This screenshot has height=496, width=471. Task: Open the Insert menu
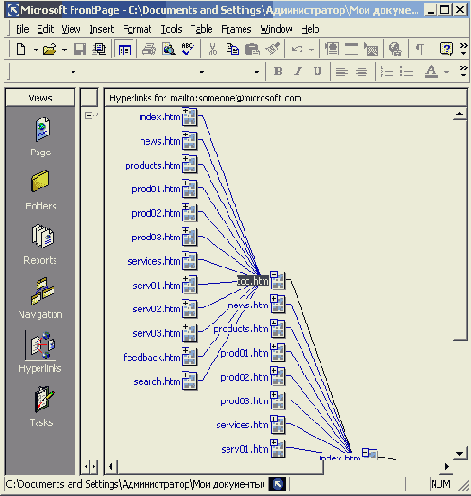[102, 29]
